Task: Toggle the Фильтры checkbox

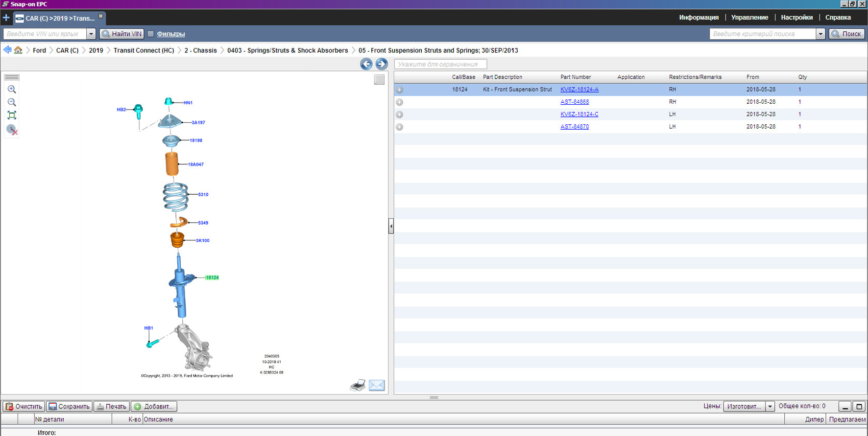Action: (151, 34)
